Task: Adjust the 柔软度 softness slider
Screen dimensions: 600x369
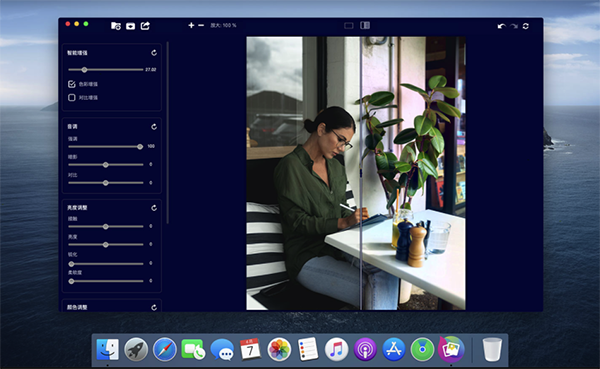Action: point(105,281)
